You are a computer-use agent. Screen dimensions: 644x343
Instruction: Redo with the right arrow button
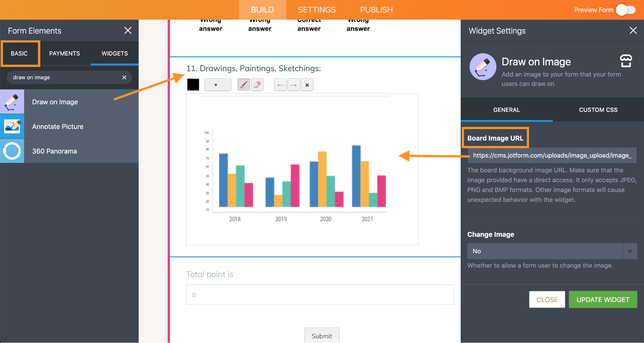click(294, 85)
